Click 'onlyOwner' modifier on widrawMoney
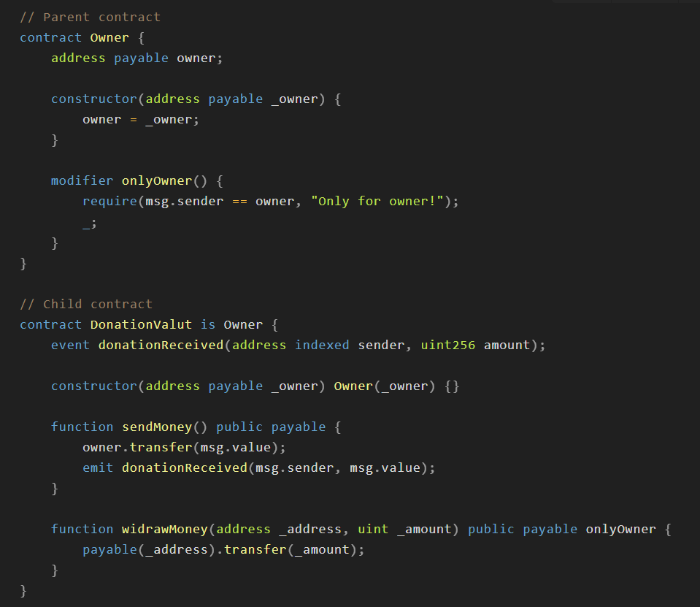 pos(620,529)
